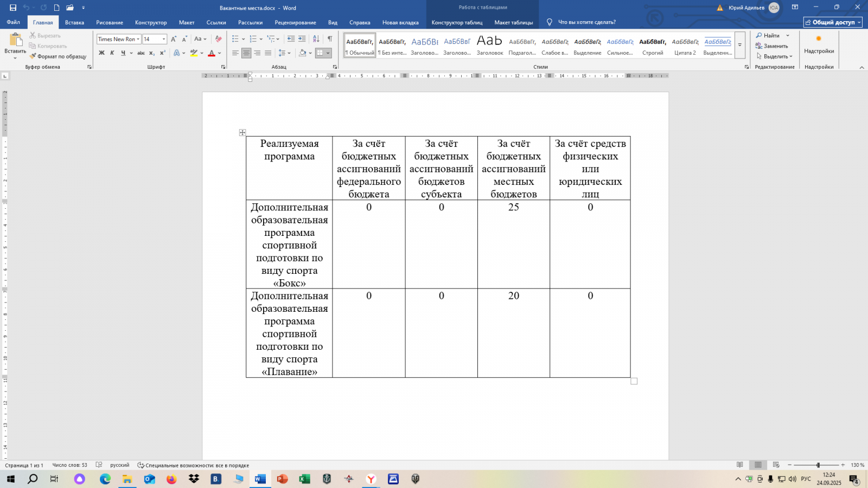Viewport: 868px width, 488px height.
Task: Click the table move handle icon
Action: click(242, 133)
